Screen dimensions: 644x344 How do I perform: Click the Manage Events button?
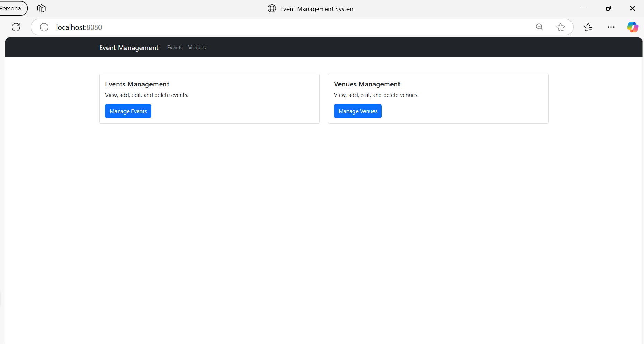(128, 111)
